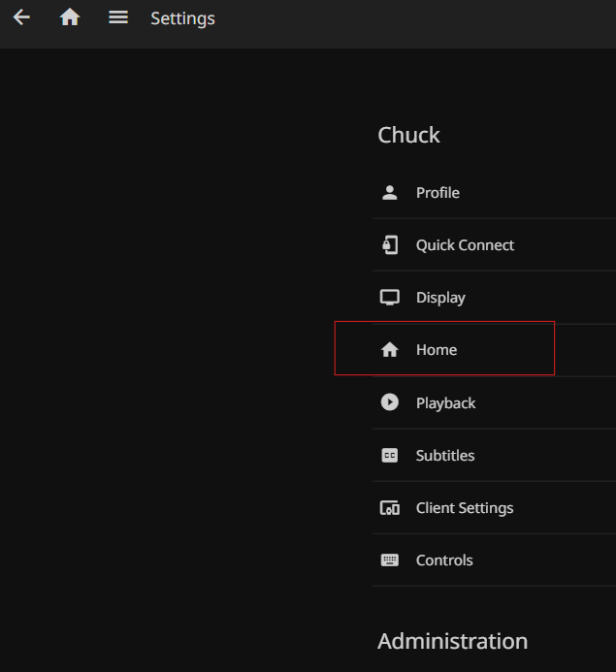Screen dimensions: 616x672
Task: Click the keyboard icon beside Controls
Action: tap(390, 560)
